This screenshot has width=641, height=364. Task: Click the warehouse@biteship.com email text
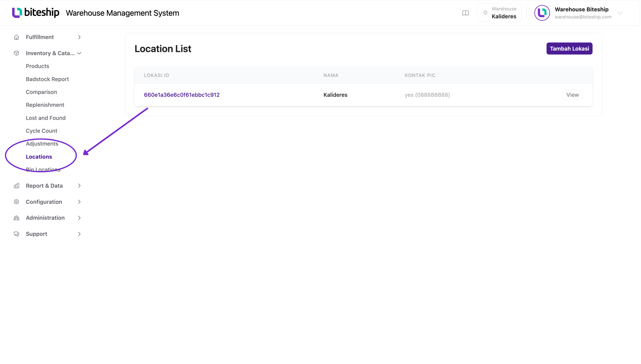(x=583, y=17)
